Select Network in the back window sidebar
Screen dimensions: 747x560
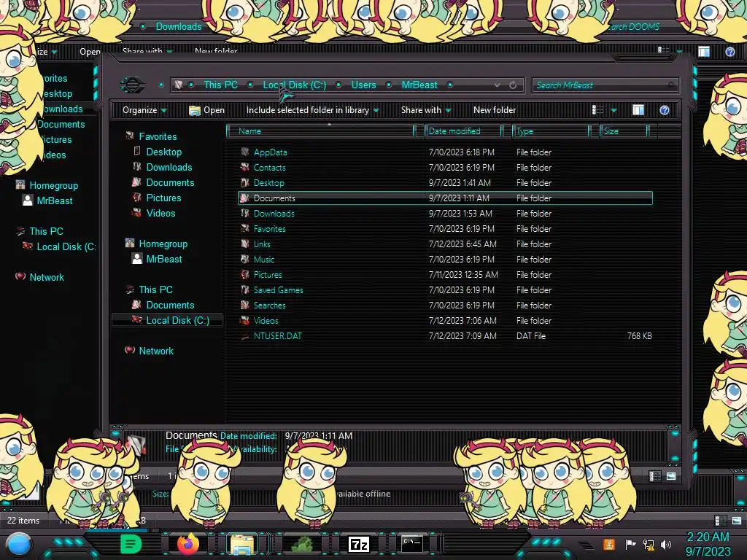47,277
